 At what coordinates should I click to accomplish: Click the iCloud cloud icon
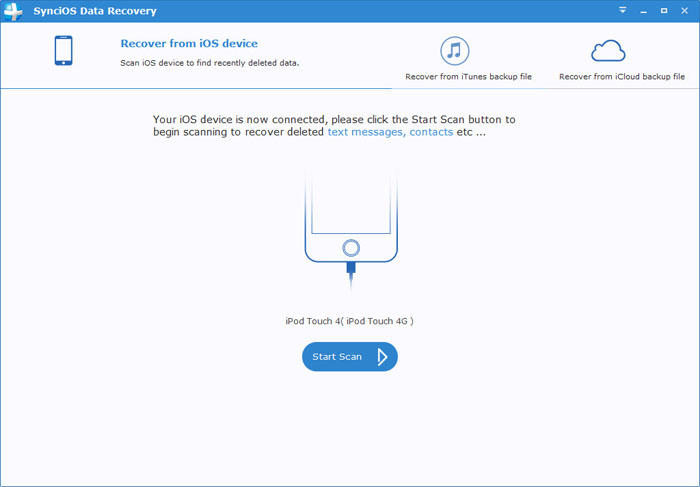click(x=608, y=50)
